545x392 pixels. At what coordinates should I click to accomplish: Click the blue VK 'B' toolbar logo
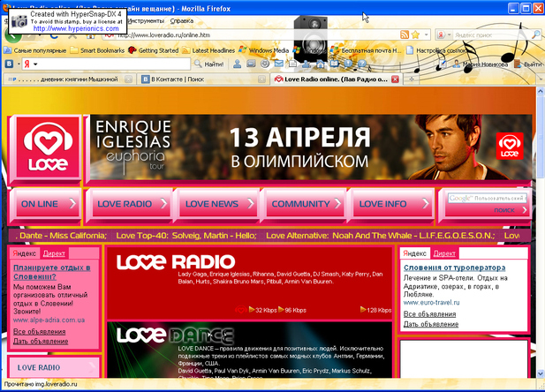9,64
